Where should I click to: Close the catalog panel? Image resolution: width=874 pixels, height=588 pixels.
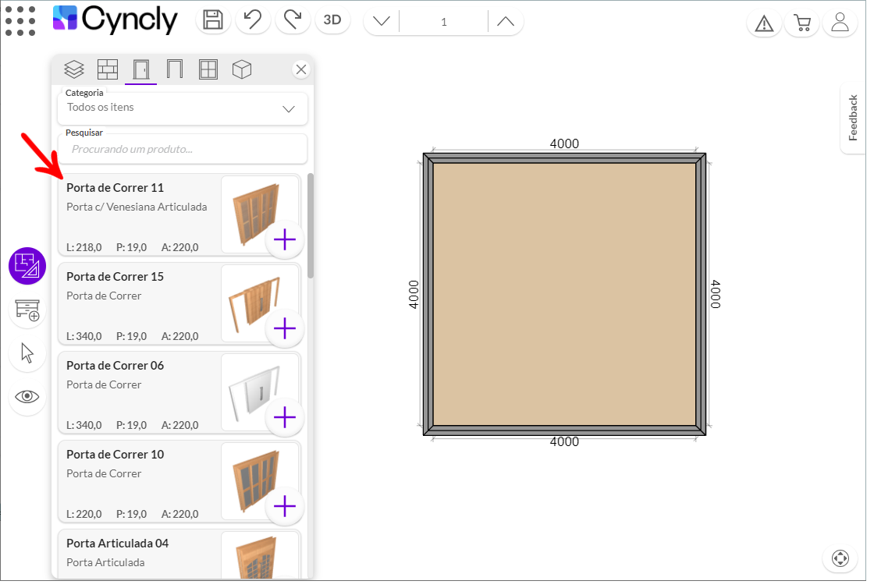tap(301, 69)
